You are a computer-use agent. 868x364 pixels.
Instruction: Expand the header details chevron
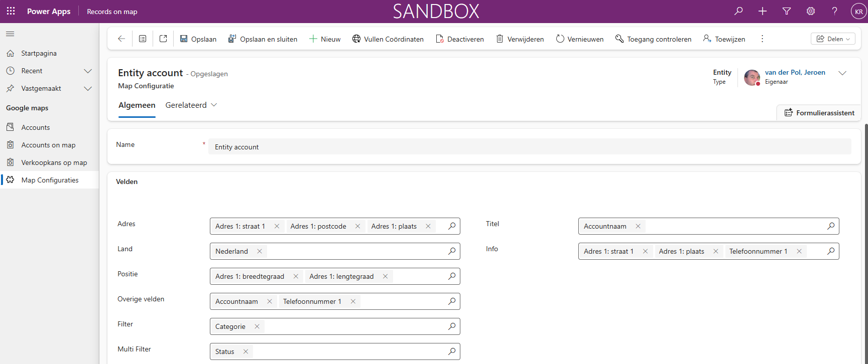click(x=842, y=73)
